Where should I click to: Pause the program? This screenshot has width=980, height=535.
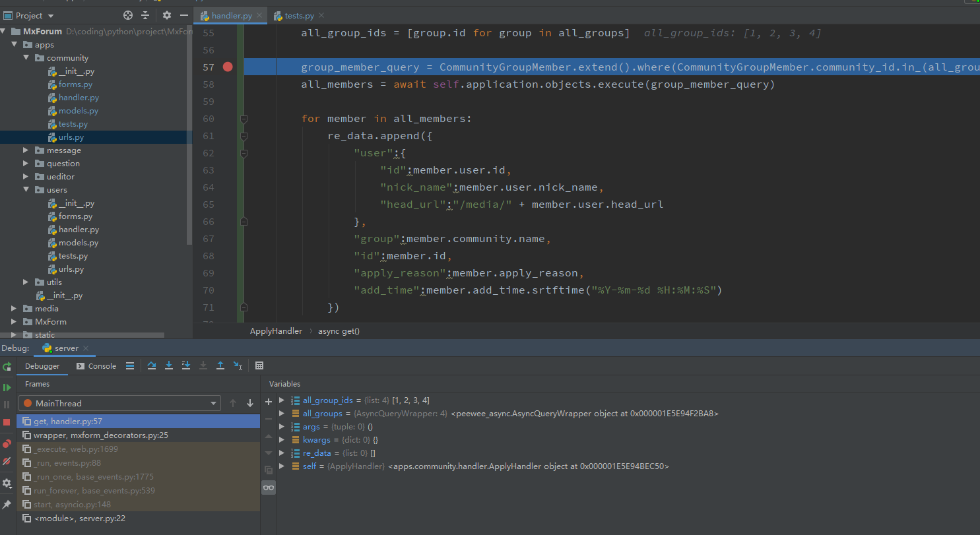click(7, 404)
